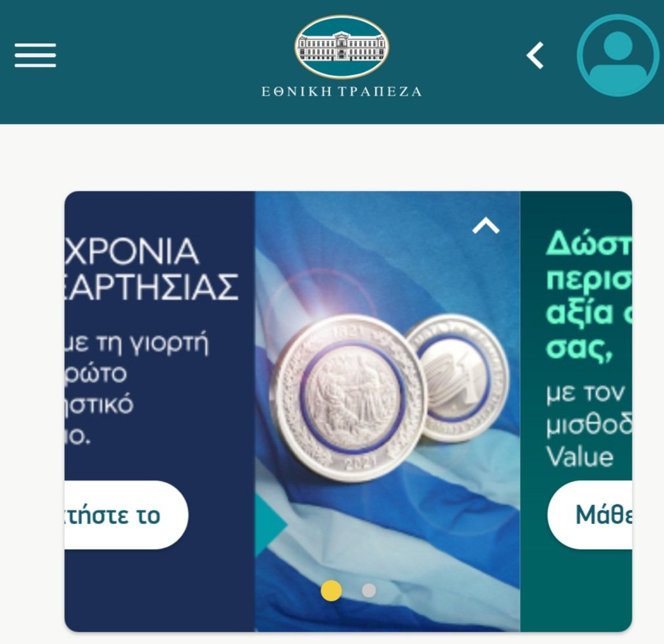This screenshot has width=664, height=644.
Task: Select the yellow active carousel dot
Action: (x=331, y=591)
